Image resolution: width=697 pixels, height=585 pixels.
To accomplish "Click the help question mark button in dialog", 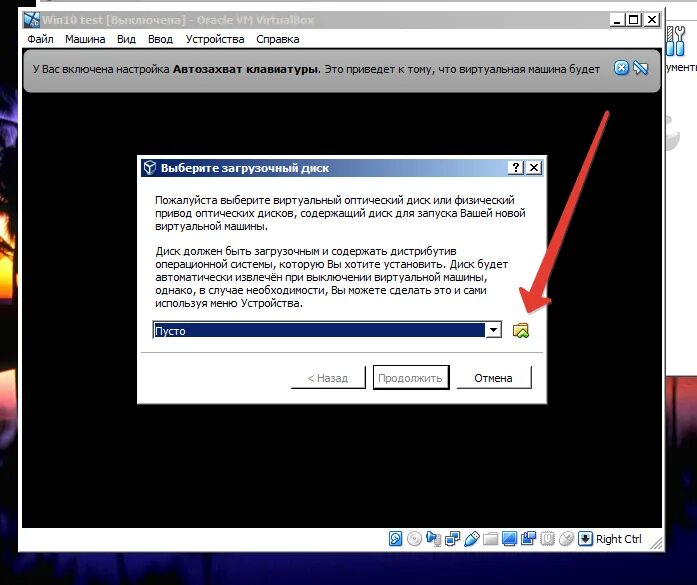I will pyautogui.click(x=516, y=168).
